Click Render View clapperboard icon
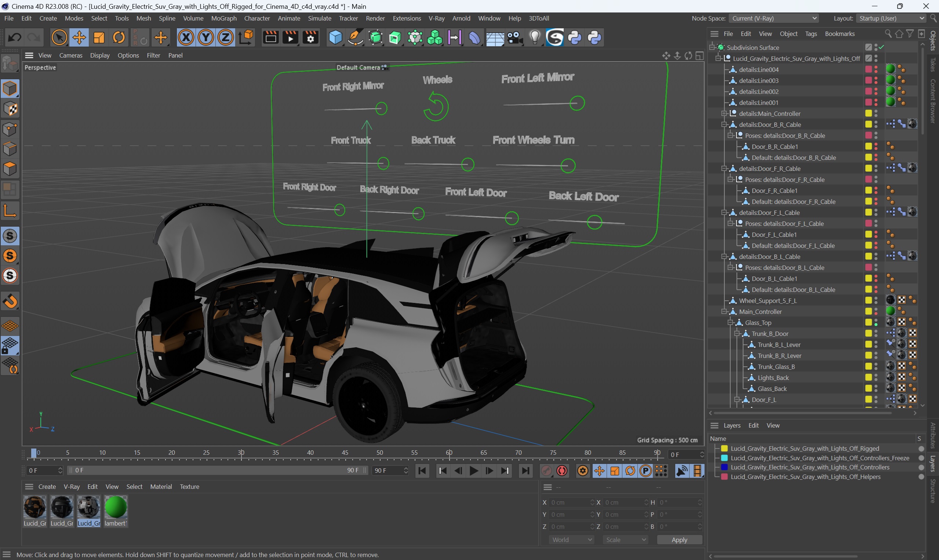 tap(271, 37)
